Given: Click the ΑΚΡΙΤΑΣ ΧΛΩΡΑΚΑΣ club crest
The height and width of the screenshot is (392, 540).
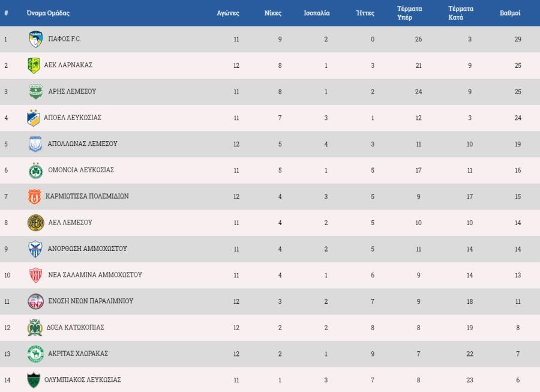Looking at the screenshot, I should [35, 354].
